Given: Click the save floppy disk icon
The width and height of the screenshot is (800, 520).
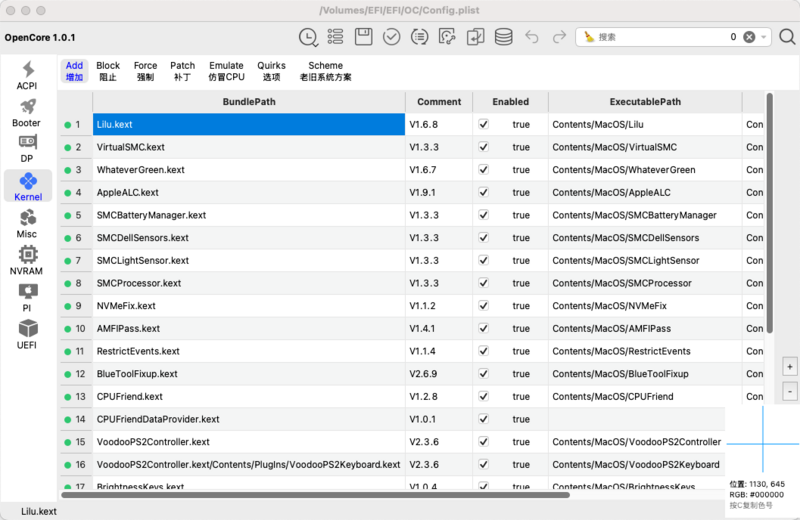Looking at the screenshot, I should pyautogui.click(x=364, y=37).
